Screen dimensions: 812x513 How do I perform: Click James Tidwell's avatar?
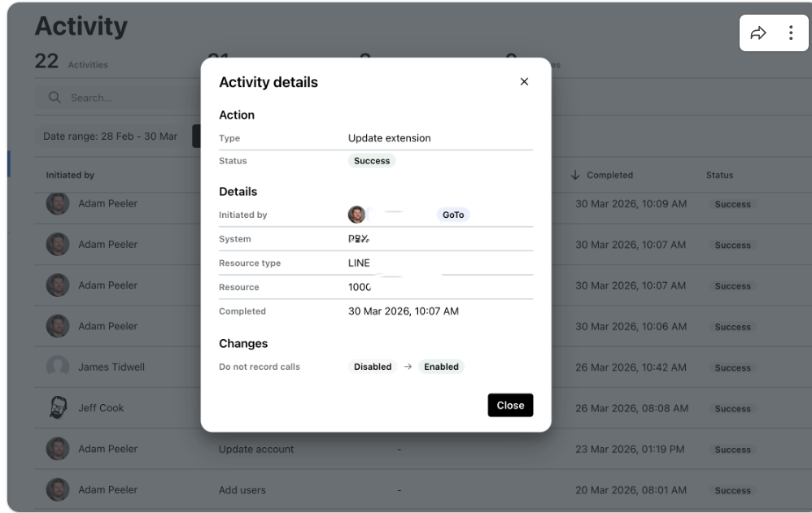(58, 367)
